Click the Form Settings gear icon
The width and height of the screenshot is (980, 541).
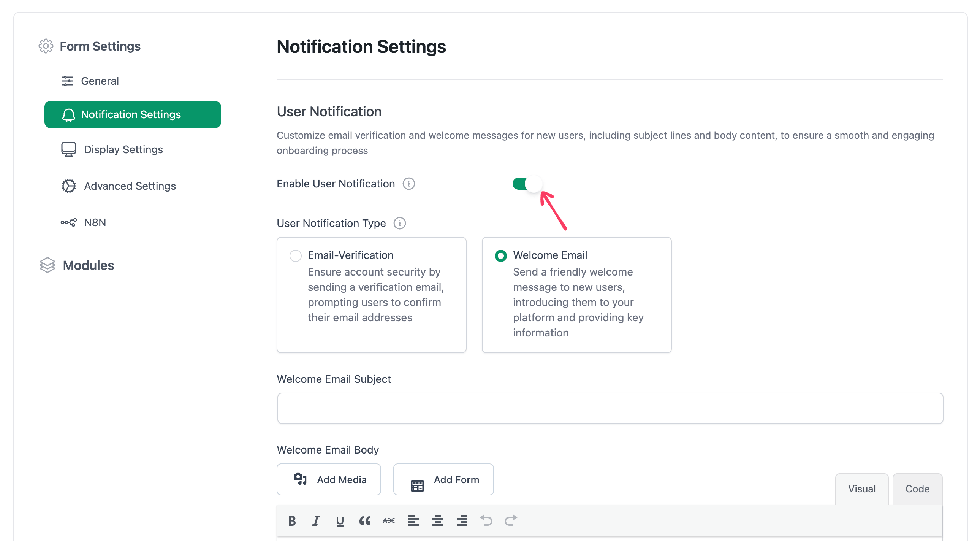click(46, 46)
